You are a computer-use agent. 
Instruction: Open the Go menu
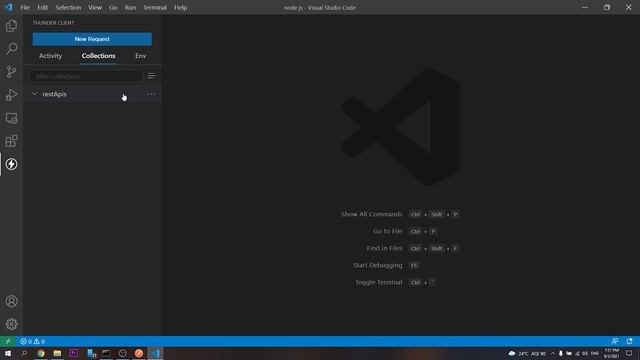coord(113,7)
